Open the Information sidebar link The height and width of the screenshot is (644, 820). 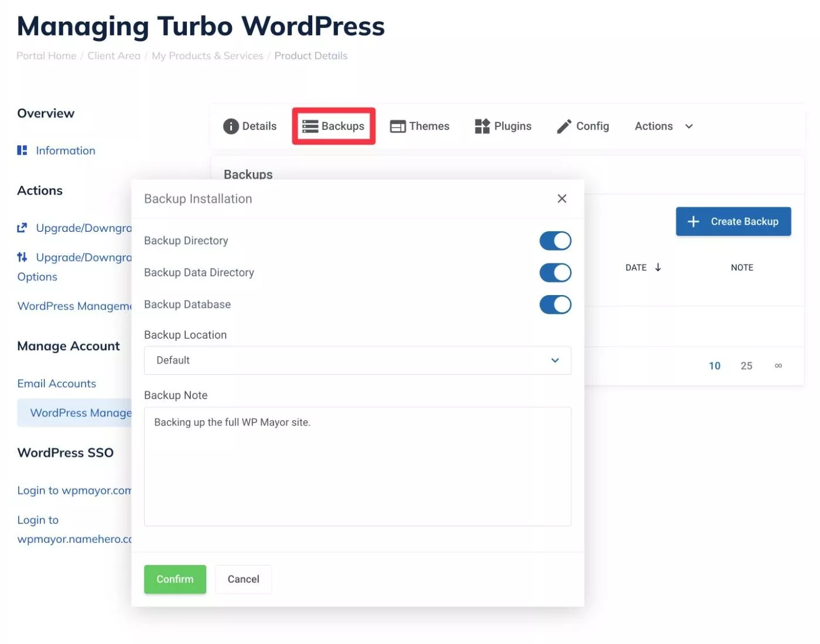pyautogui.click(x=66, y=150)
